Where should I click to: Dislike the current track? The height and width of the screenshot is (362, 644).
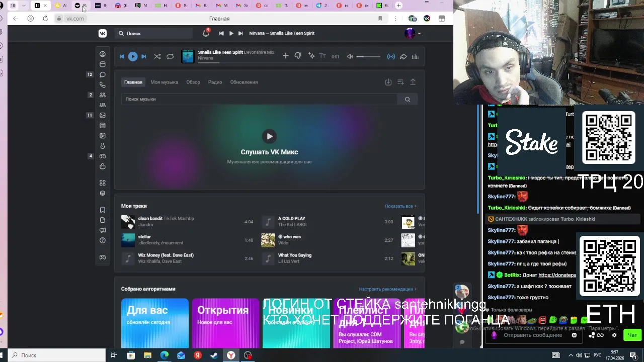point(298,56)
